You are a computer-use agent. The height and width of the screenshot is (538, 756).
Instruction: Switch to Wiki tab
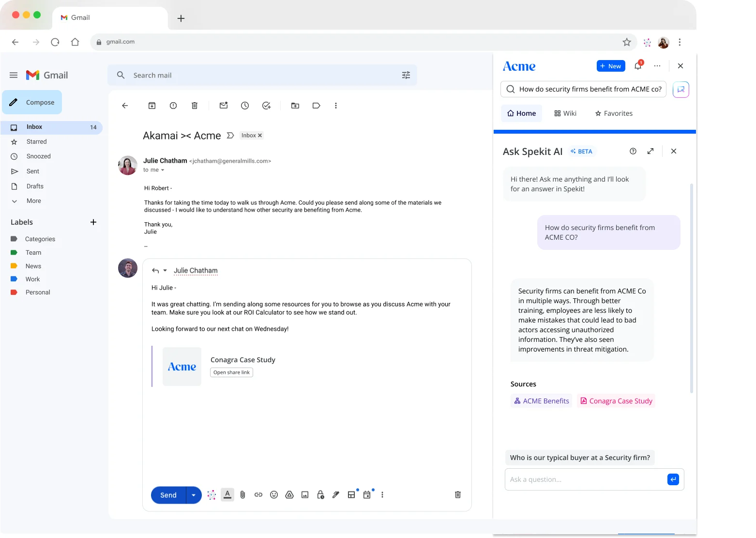pos(565,113)
